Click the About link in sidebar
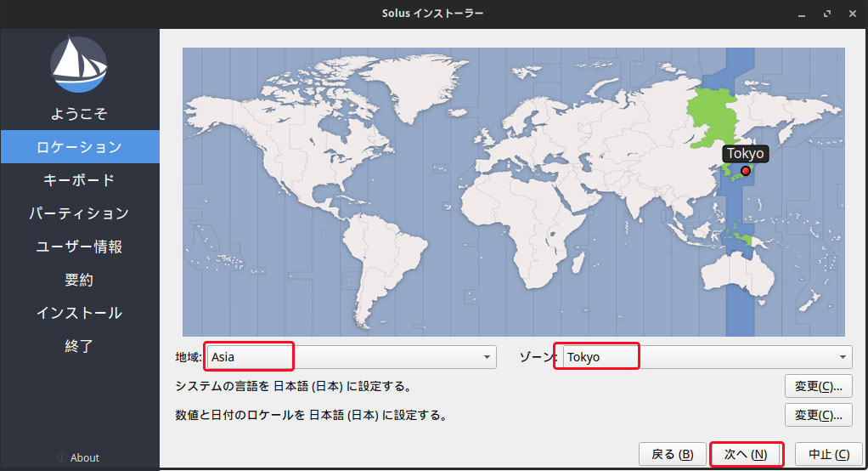Image resolution: width=868 pixels, height=471 pixels. click(x=84, y=457)
